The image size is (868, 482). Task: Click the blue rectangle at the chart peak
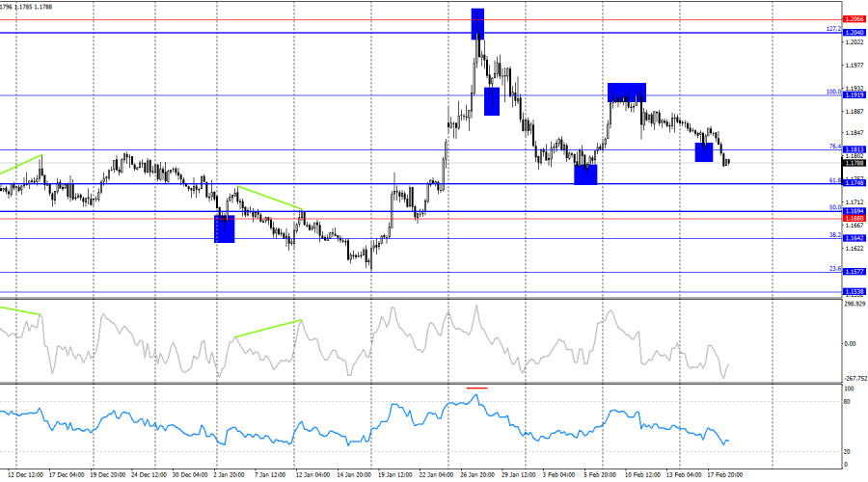point(477,23)
